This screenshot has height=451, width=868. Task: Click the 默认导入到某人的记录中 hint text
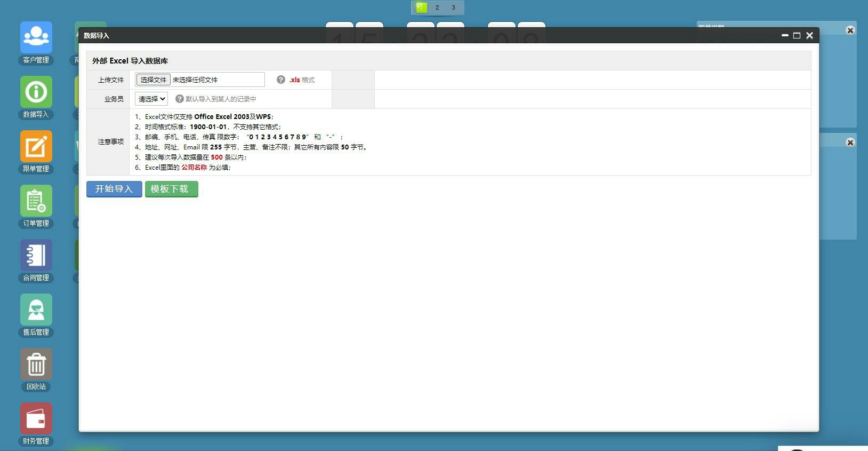221,99
